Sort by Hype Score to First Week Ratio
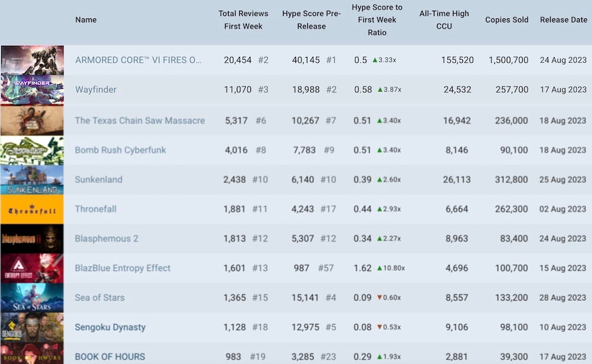 [x=377, y=20]
